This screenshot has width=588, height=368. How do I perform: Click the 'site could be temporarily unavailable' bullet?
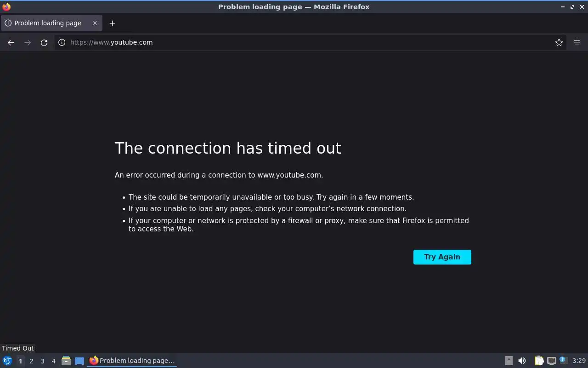[x=271, y=197]
